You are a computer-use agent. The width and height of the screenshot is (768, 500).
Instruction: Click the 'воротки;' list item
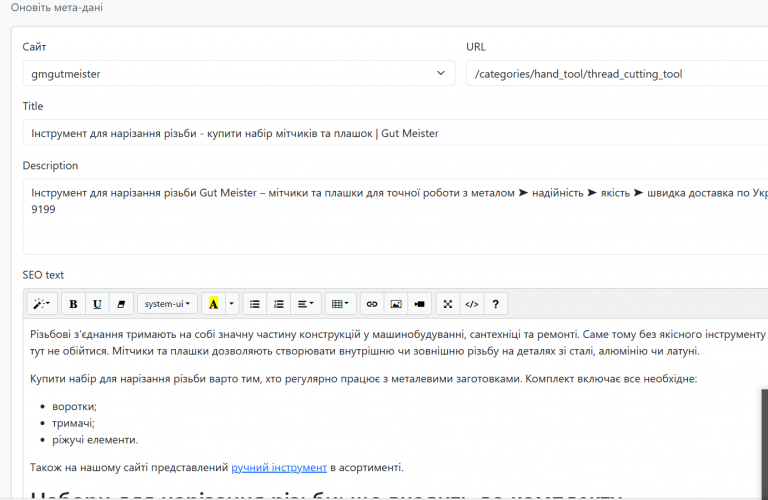tap(74, 406)
